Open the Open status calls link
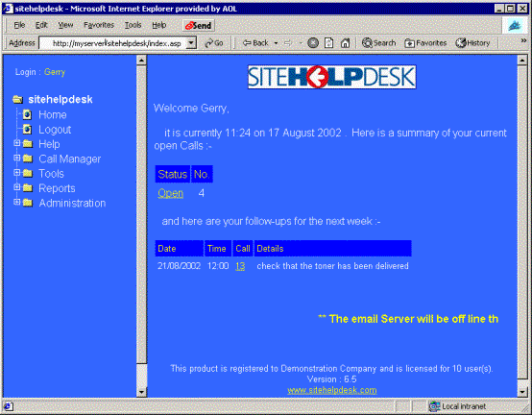 (170, 193)
